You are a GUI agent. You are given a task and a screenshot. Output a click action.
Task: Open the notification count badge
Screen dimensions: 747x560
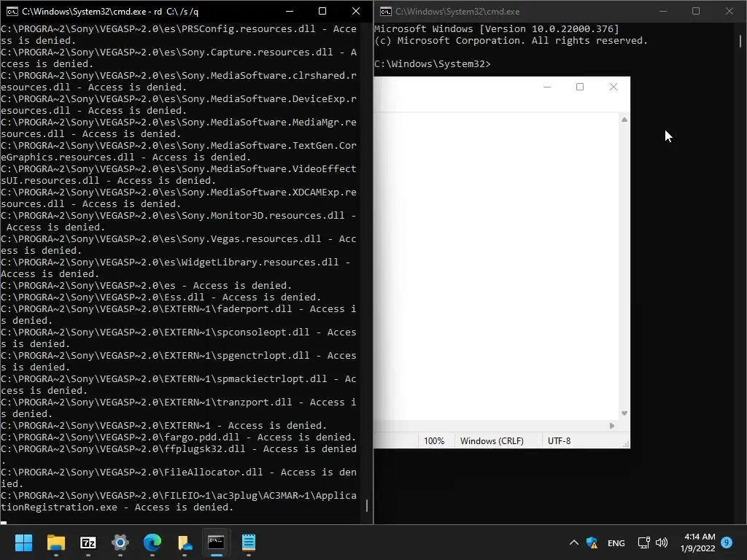coord(727,542)
